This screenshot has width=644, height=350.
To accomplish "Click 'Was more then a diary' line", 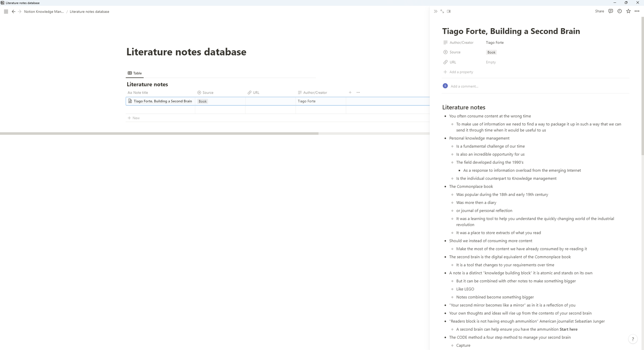I will coord(476,203).
